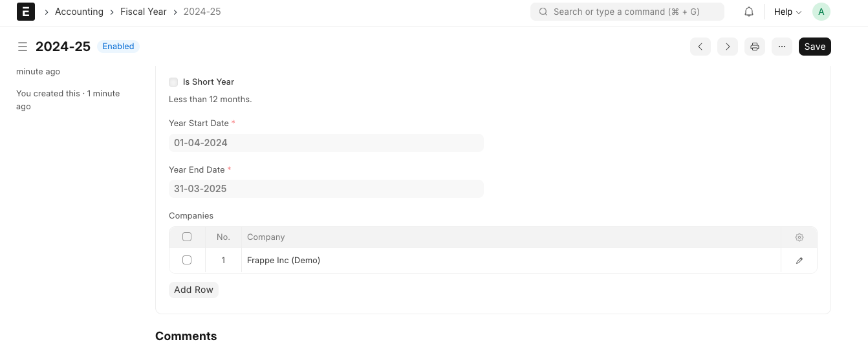
Task: Click the Save button
Action: (x=815, y=47)
